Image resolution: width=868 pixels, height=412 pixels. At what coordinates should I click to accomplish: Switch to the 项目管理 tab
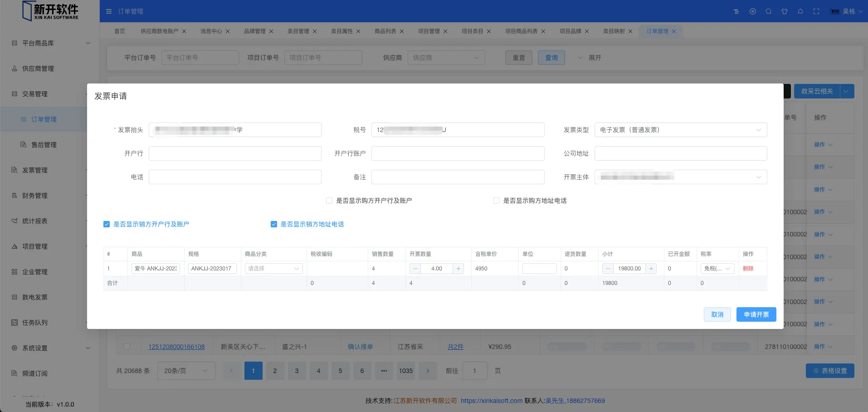[x=429, y=31]
